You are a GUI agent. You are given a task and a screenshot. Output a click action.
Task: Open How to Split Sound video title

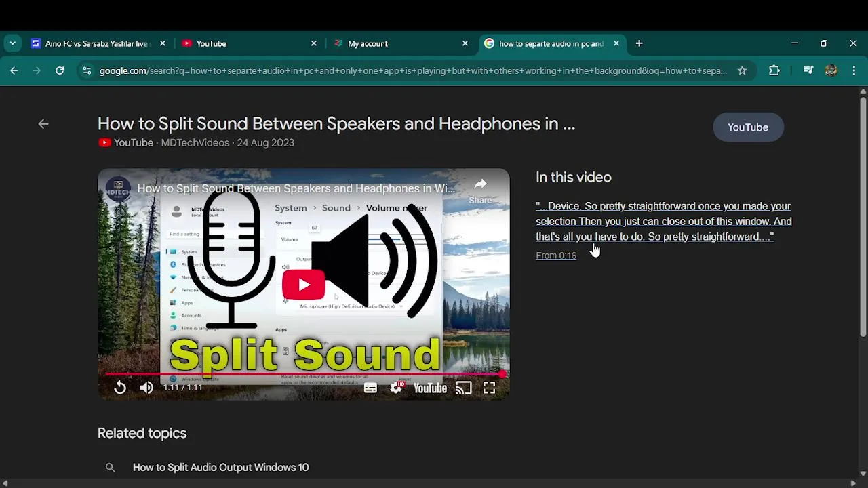pos(336,124)
